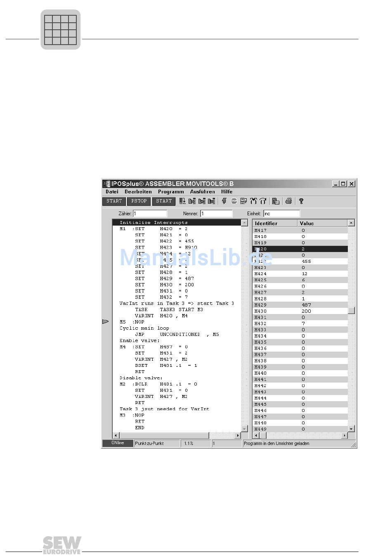392x559 pixels.
Task: Open the Ausführen menu
Action: click(202, 192)
